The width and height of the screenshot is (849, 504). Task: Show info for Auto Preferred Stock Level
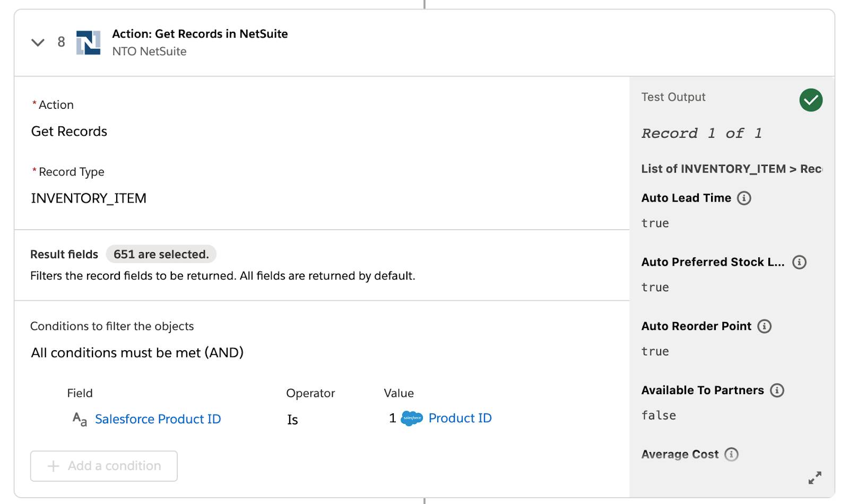pos(799,262)
